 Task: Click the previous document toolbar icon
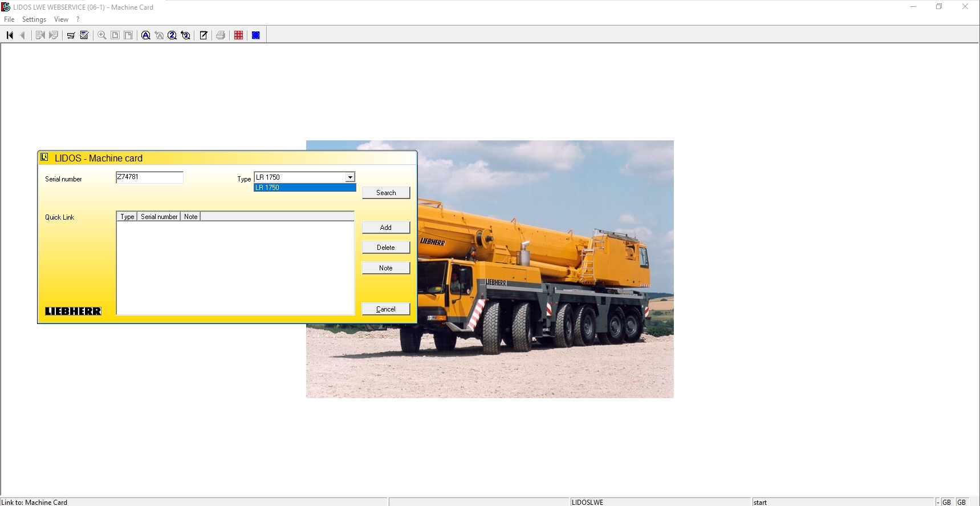point(40,35)
